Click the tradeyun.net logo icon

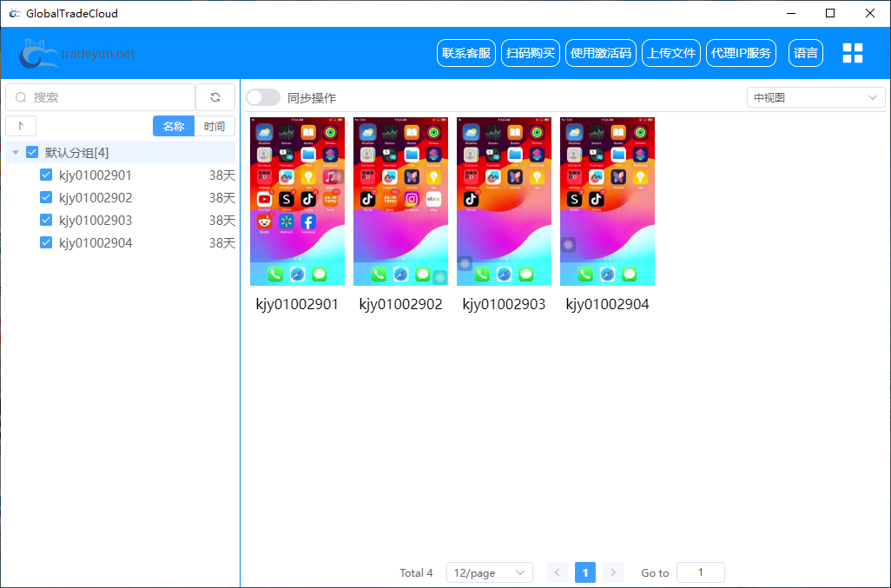coord(39,54)
